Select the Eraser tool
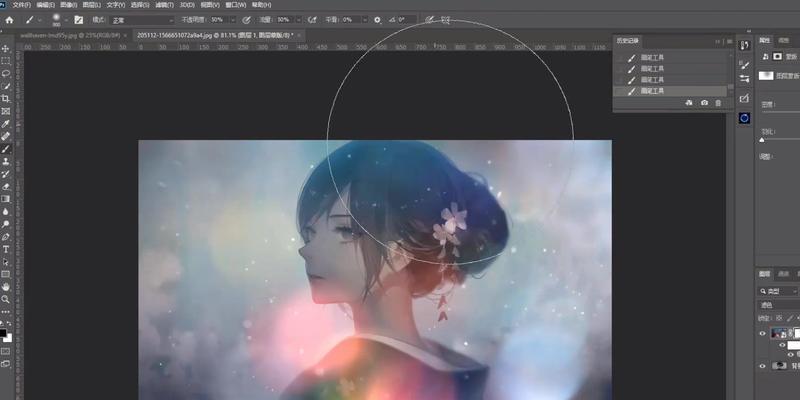The width and height of the screenshot is (800, 400). (6, 186)
